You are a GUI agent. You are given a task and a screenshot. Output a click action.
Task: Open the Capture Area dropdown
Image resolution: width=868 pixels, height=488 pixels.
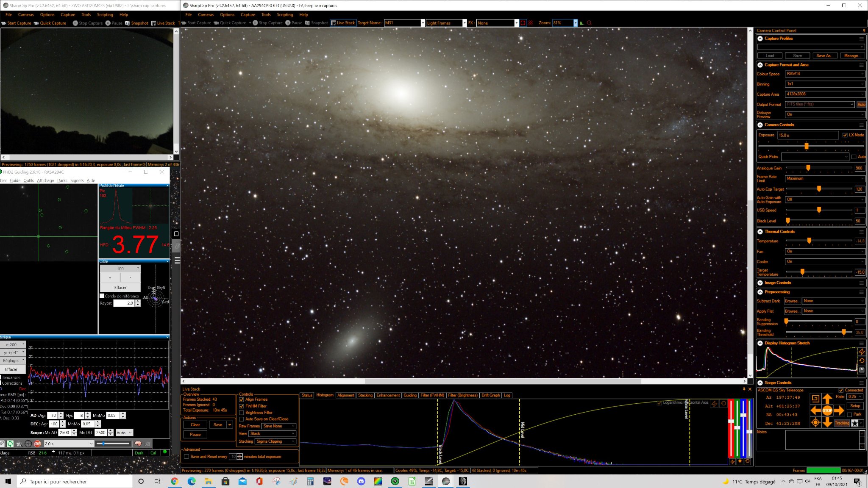point(825,94)
